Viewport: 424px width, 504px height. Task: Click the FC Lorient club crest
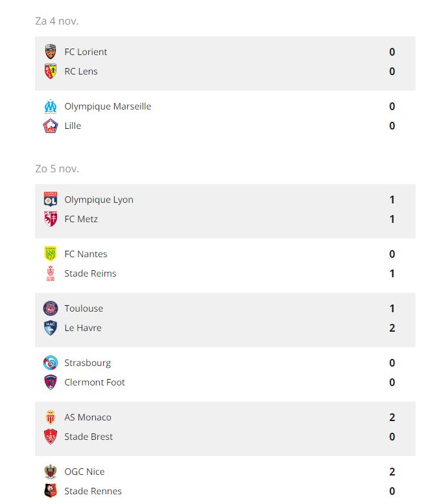(x=51, y=52)
